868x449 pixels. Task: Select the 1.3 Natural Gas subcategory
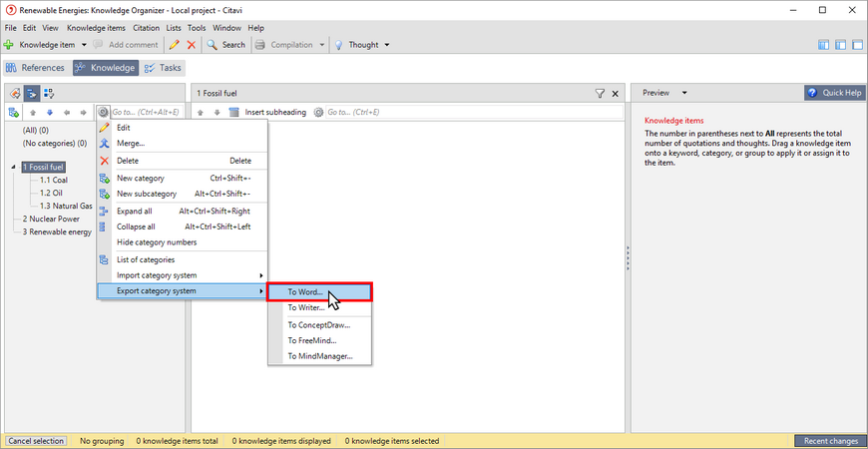[66, 206]
